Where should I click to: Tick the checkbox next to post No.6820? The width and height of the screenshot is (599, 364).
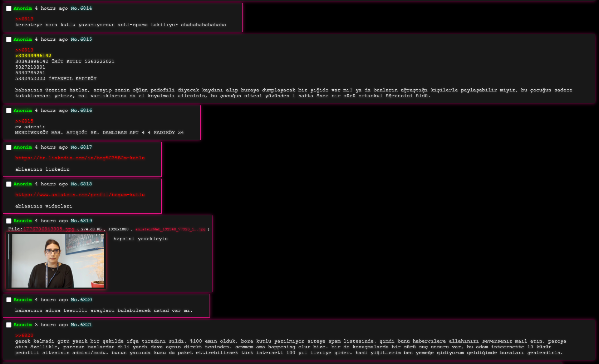pyautogui.click(x=9, y=300)
